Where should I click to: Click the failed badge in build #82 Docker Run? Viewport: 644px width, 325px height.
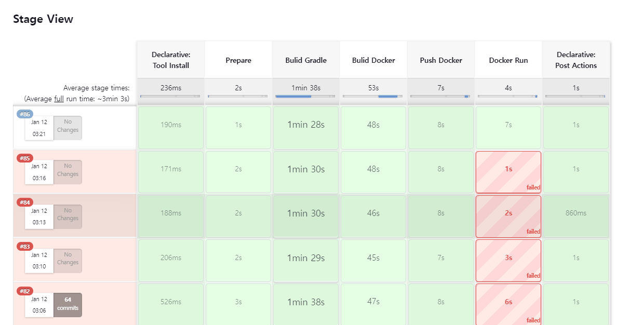pos(533,320)
